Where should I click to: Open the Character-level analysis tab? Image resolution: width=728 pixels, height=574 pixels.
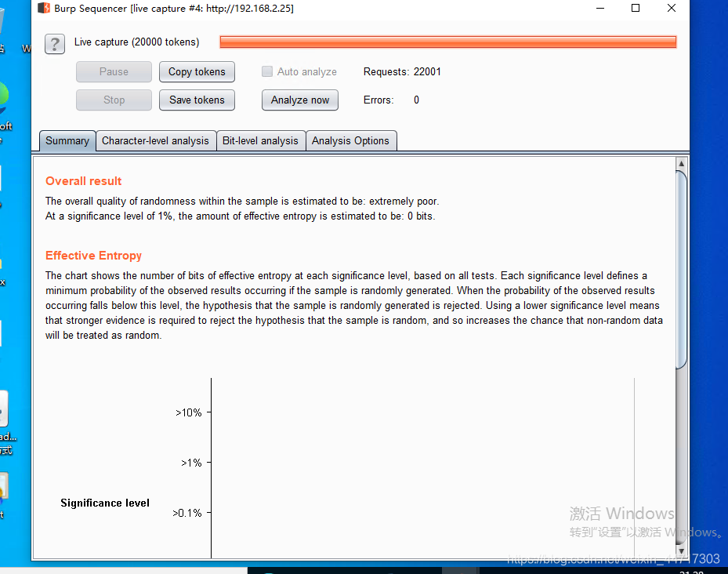[x=155, y=141]
